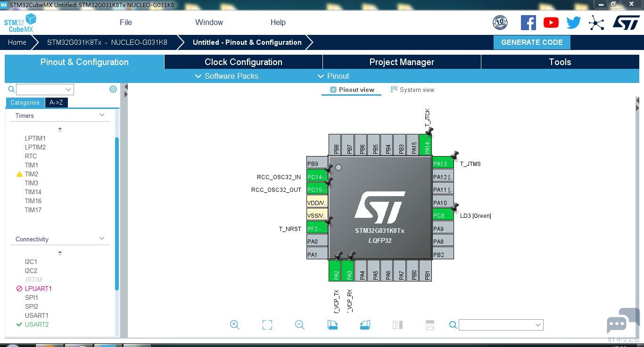
Task: Click the small sort arrow under Timers
Action: point(60,129)
